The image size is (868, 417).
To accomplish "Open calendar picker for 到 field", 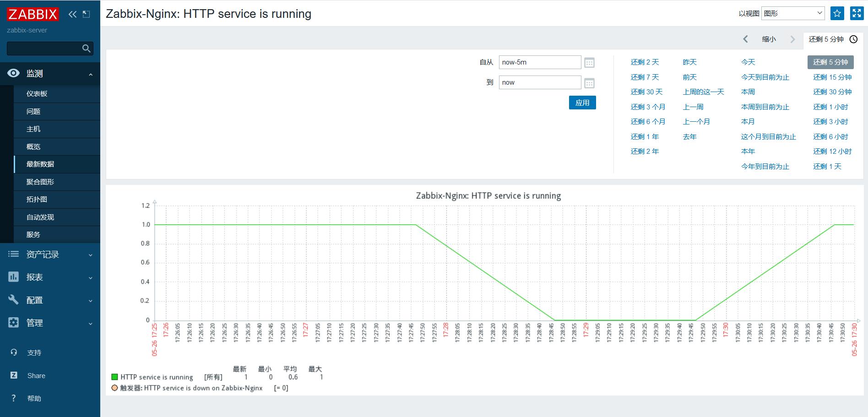I will [x=590, y=83].
